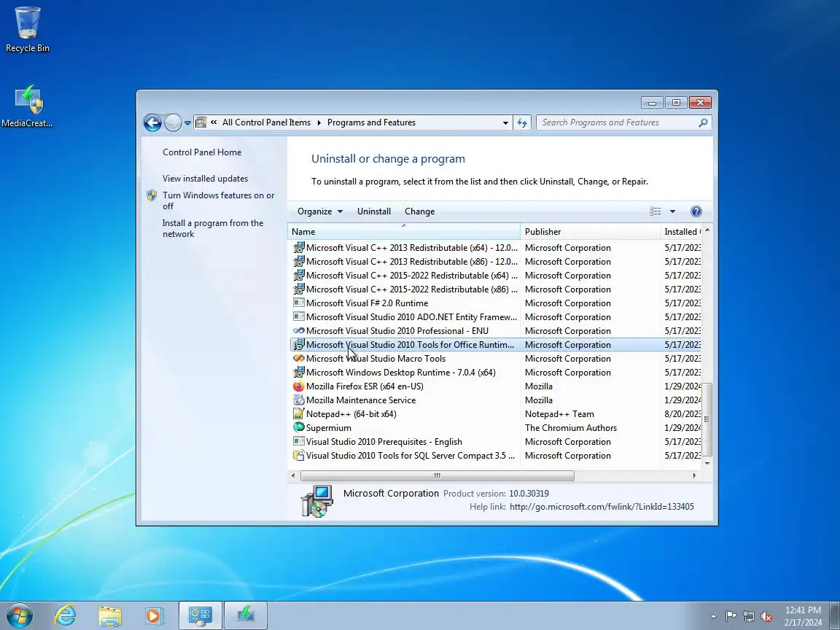Click the vertical scrollbar thumb
The width and height of the screenshot is (840, 630).
click(707, 419)
